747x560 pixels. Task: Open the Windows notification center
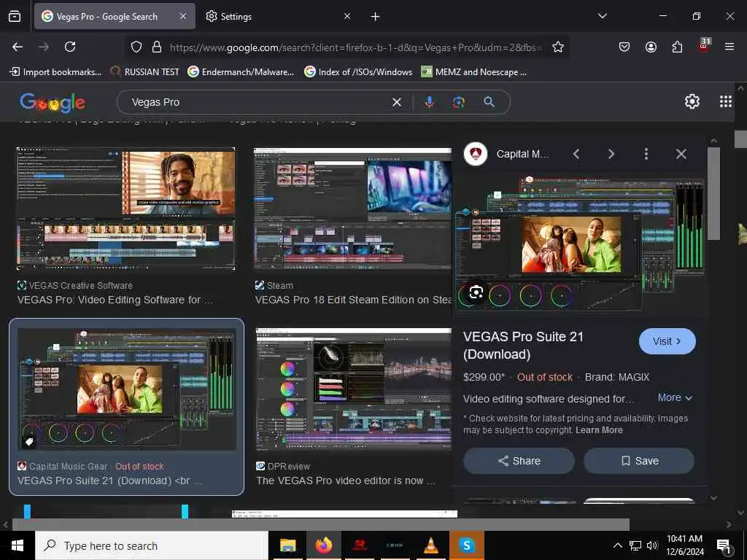pyautogui.click(x=724, y=546)
